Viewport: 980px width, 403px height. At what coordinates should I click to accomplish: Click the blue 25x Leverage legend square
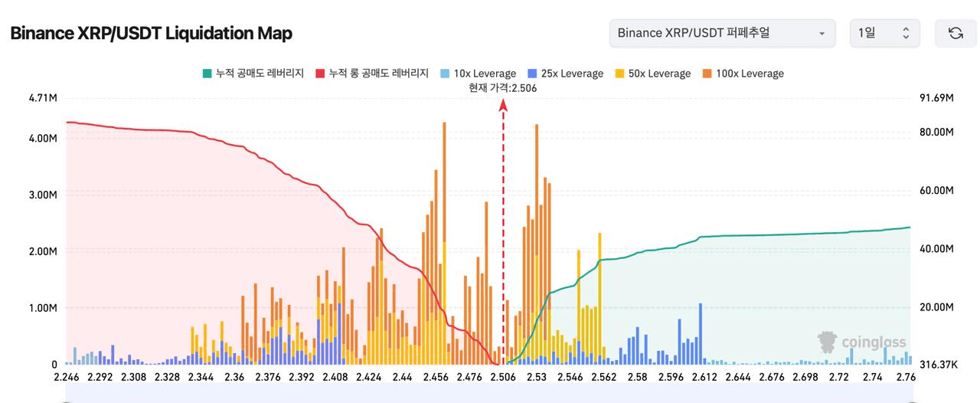pos(533,74)
